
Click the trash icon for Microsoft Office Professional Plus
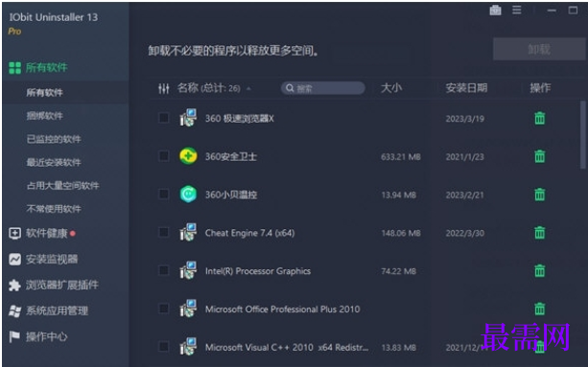click(540, 309)
